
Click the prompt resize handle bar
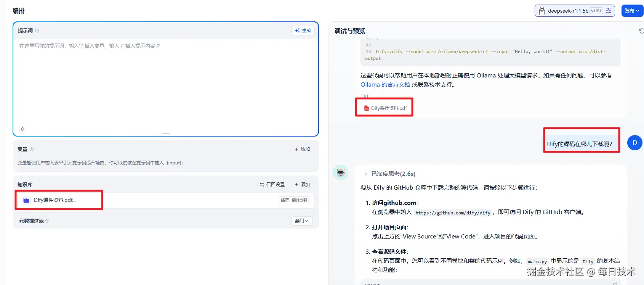coord(166,133)
